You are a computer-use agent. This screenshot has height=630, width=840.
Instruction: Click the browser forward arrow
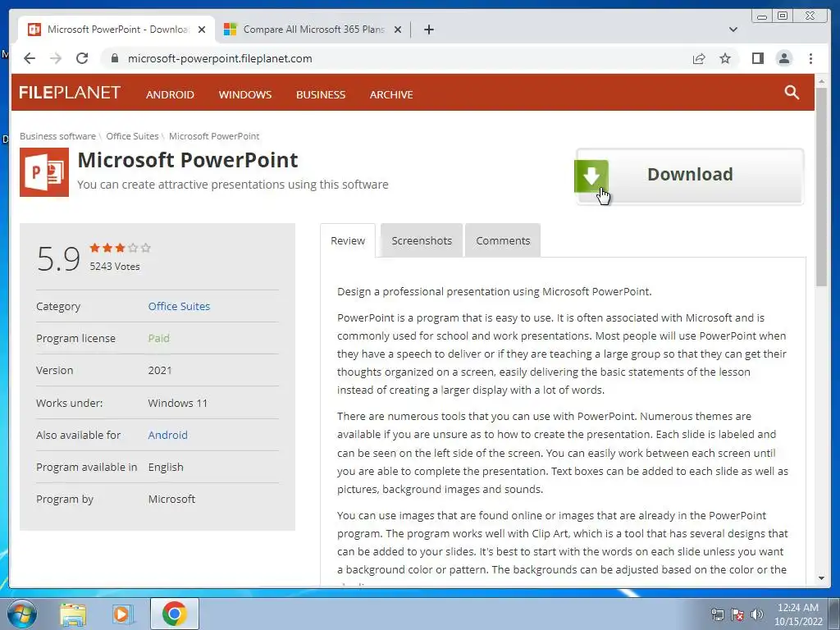56,58
